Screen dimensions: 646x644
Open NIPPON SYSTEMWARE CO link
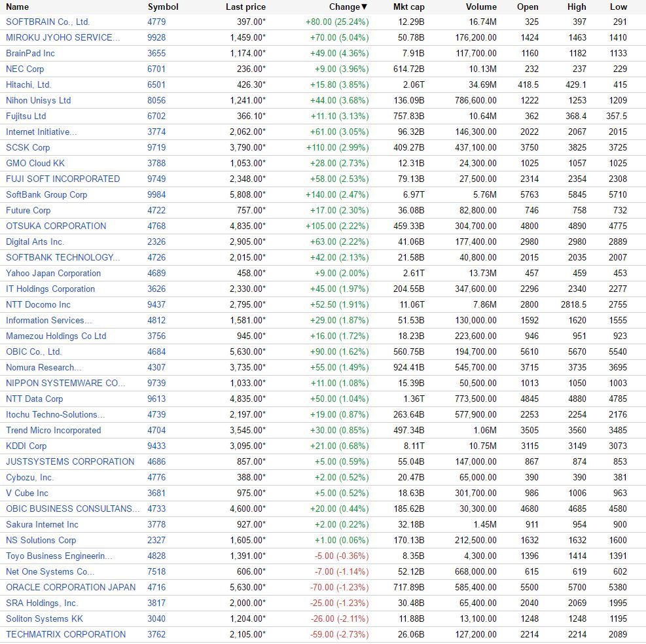[x=65, y=383]
